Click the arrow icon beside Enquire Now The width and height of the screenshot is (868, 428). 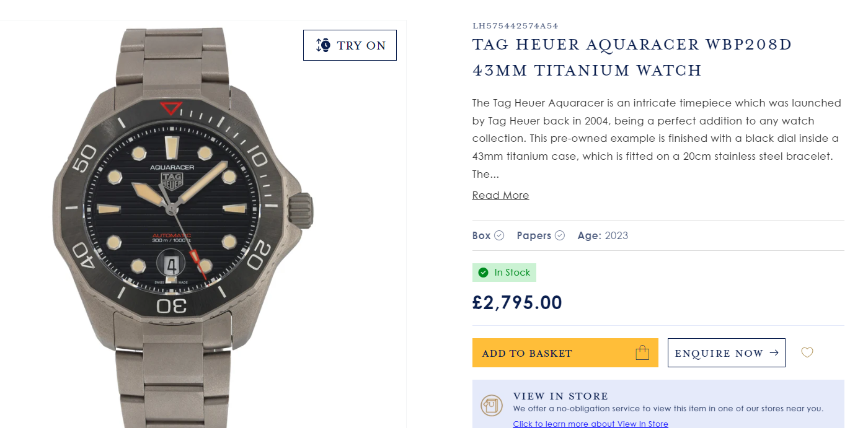[x=774, y=352]
